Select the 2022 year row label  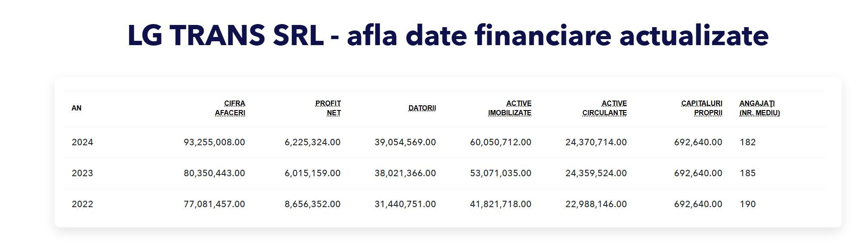[82, 204]
